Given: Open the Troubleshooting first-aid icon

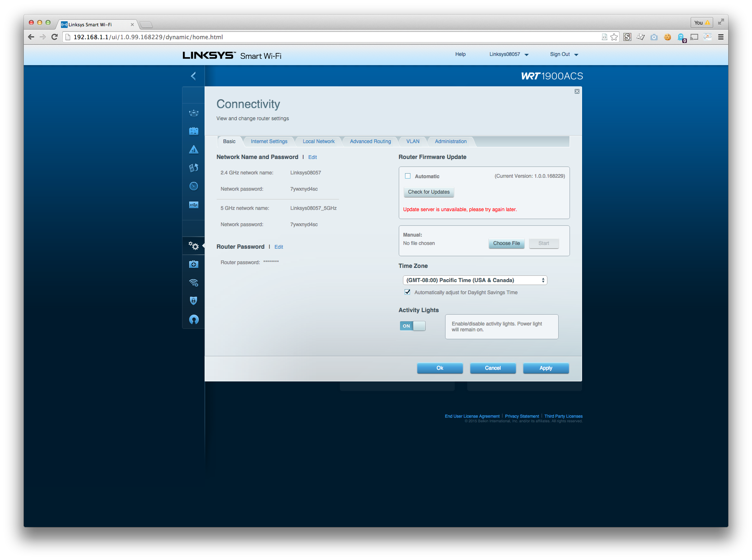Looking at the screenshot, I should [x=193, y=264].
